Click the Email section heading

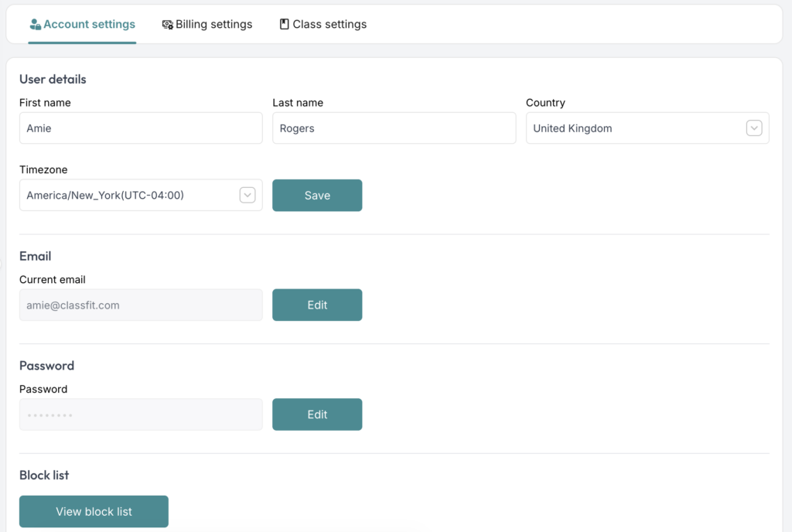(36, 256)
